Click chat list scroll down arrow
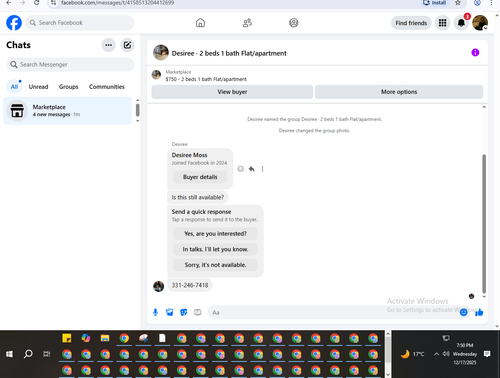Image resolution: width=500 pixels, height=378 pixels. [x=137, y=121]
